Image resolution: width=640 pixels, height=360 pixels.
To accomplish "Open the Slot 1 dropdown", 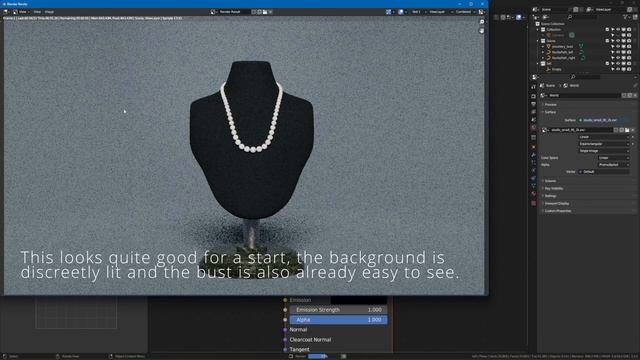I will click(417, 12).
